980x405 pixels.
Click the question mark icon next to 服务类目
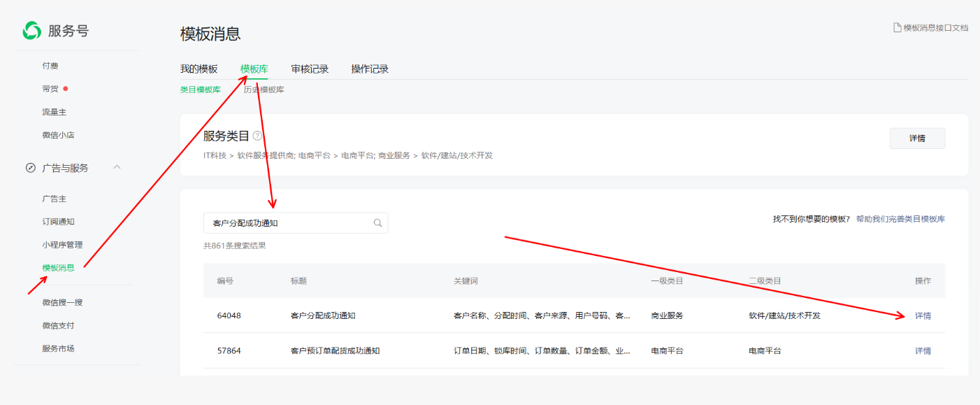pyautogui.click(x=258, y=136)
